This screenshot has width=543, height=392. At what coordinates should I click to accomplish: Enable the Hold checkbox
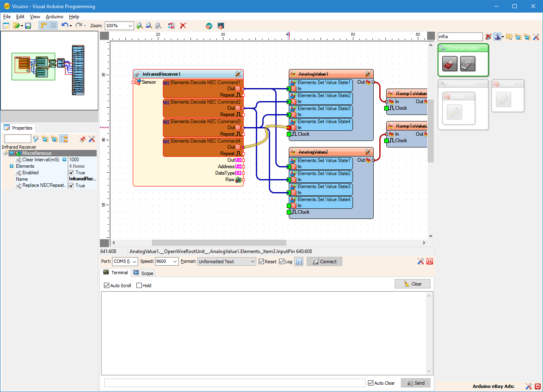tap(139, 286)
